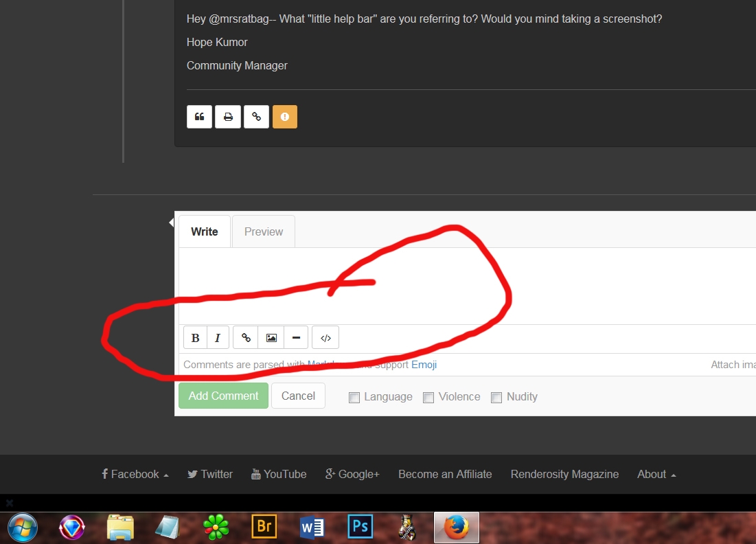The height and width of the screenshot is (544, 756).
Task: Open the diamond gem app in taskbar
Action: (72, 528)
